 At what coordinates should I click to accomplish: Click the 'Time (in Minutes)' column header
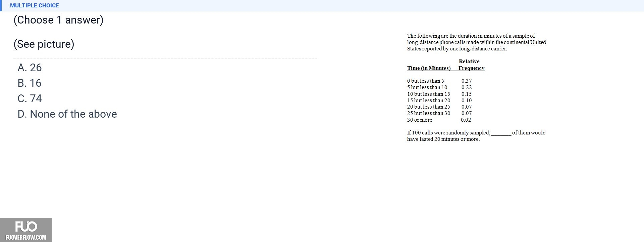point(429,68)
